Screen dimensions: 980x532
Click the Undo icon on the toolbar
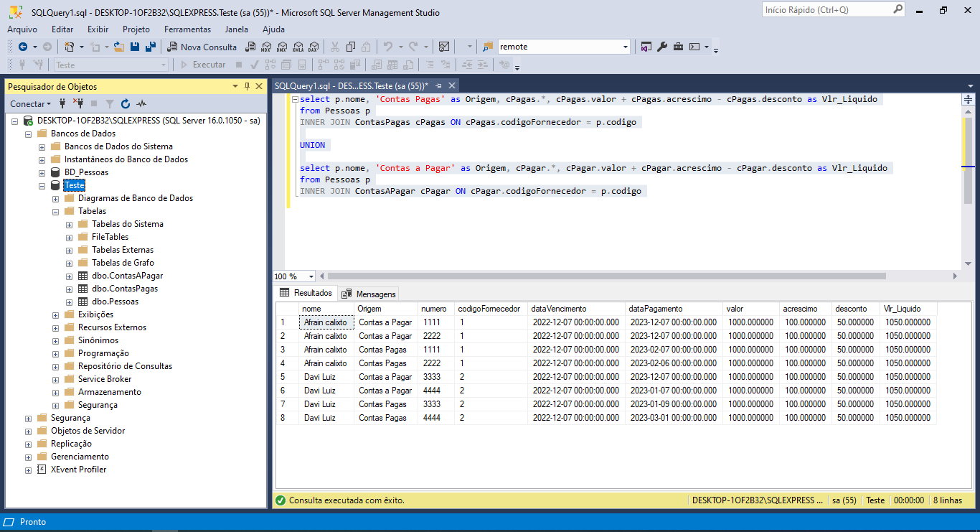[x=390, y=46]
